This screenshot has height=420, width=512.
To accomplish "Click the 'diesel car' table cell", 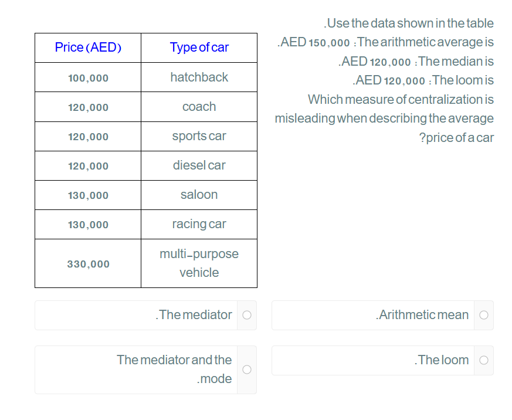I will pyautogui.click(x=199, y=165).
